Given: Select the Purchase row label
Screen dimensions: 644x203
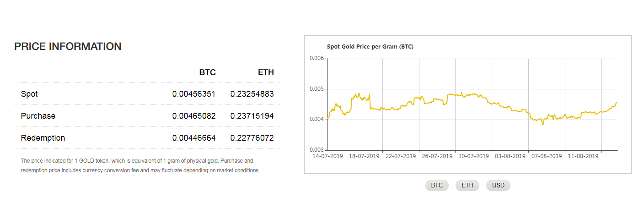Looking at the screenshot, I should 38,116.
